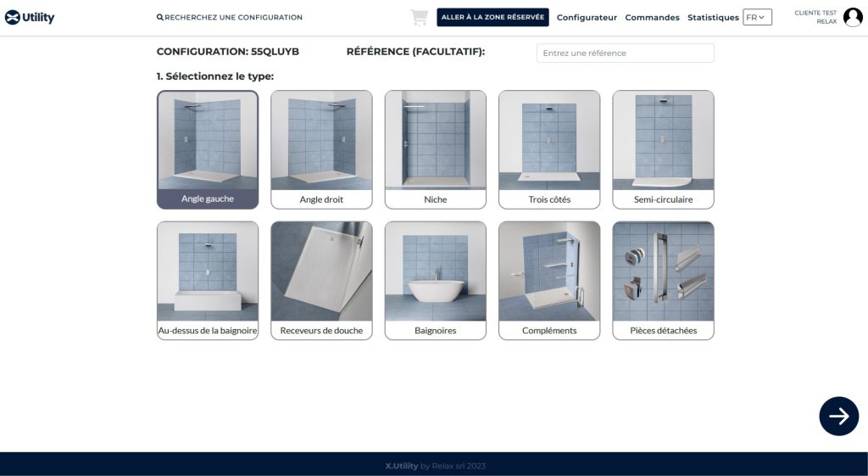Image resolution: width=868 pixels, height=476 pixels.
Task: Choose the Trois côtés type
Action: pos(548,149)
